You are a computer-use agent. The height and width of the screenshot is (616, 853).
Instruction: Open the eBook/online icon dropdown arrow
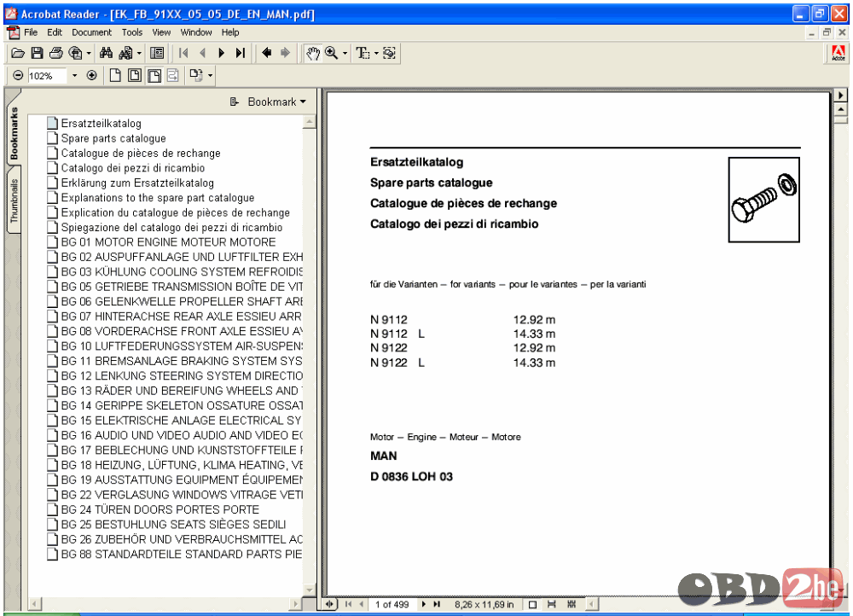89,54
